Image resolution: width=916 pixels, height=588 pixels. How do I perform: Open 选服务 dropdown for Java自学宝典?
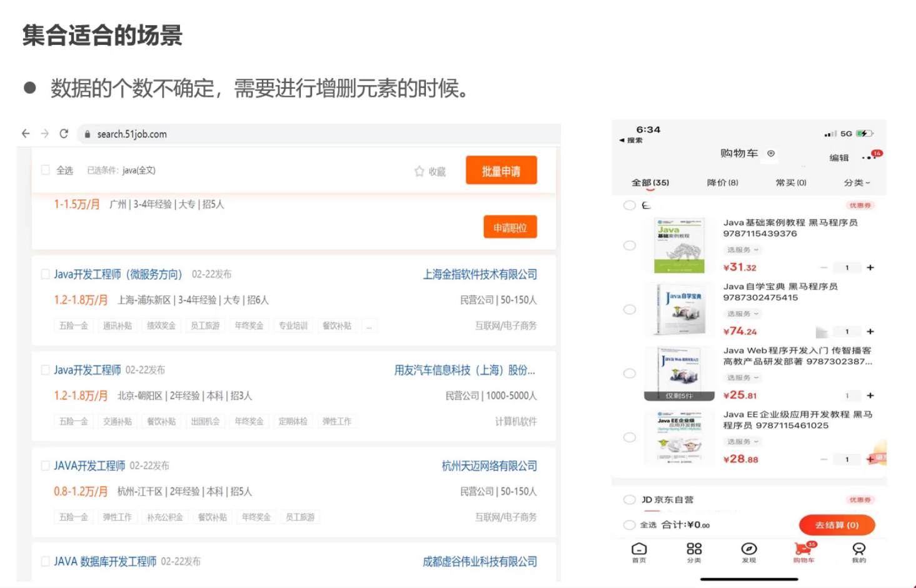[x=743, y=314]
